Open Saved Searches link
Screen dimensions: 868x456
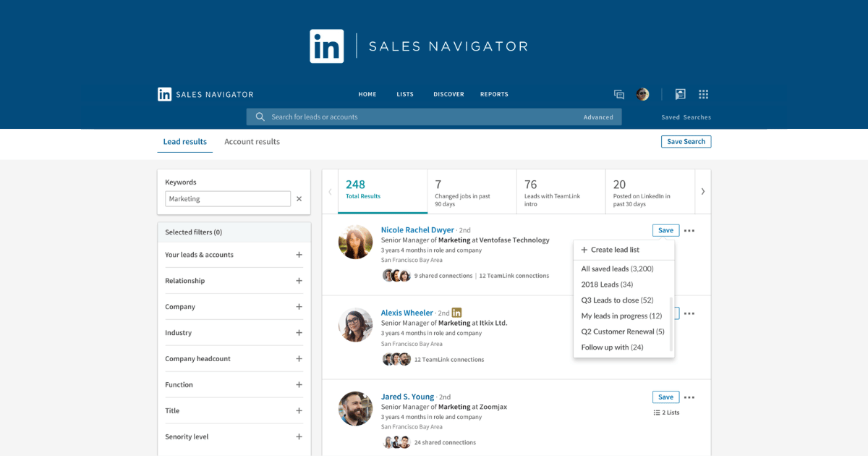(x=686, y=117)
